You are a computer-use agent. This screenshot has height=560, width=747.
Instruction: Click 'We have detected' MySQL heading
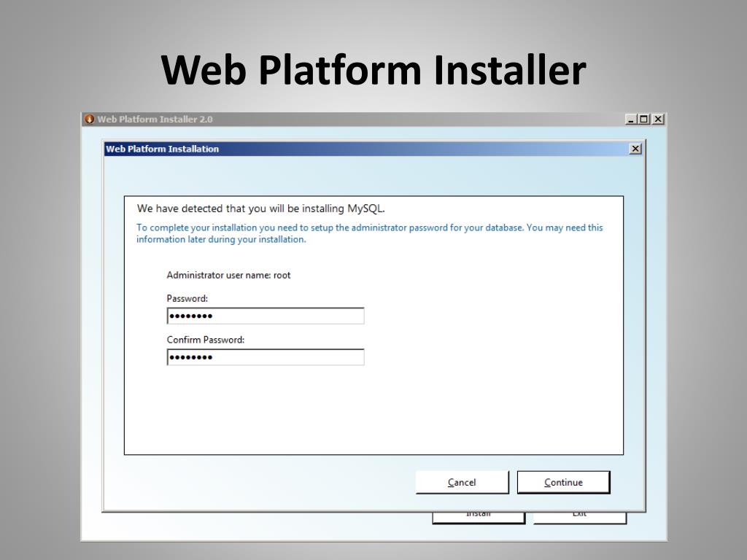coord(260,209)
